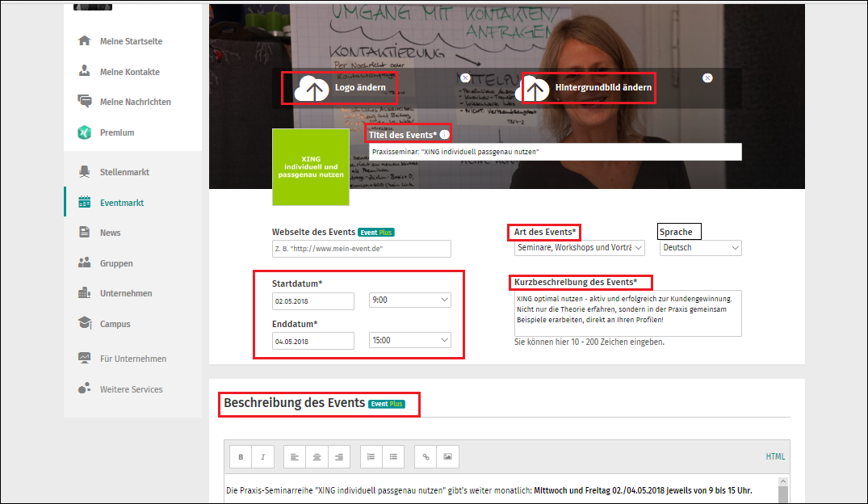The width and height of the screenshot is (868, 504).
Task: Click the Webseite des Events URL field
Action: click(362, 249)
